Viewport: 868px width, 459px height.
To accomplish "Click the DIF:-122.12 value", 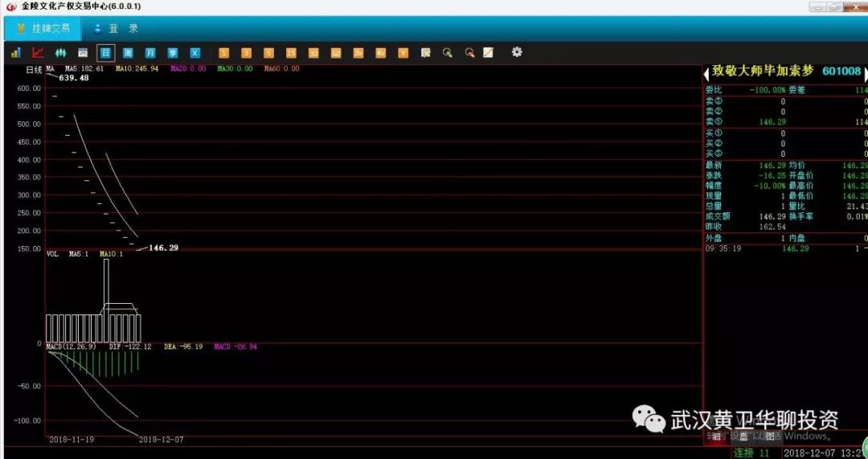I will pos(130,346).
